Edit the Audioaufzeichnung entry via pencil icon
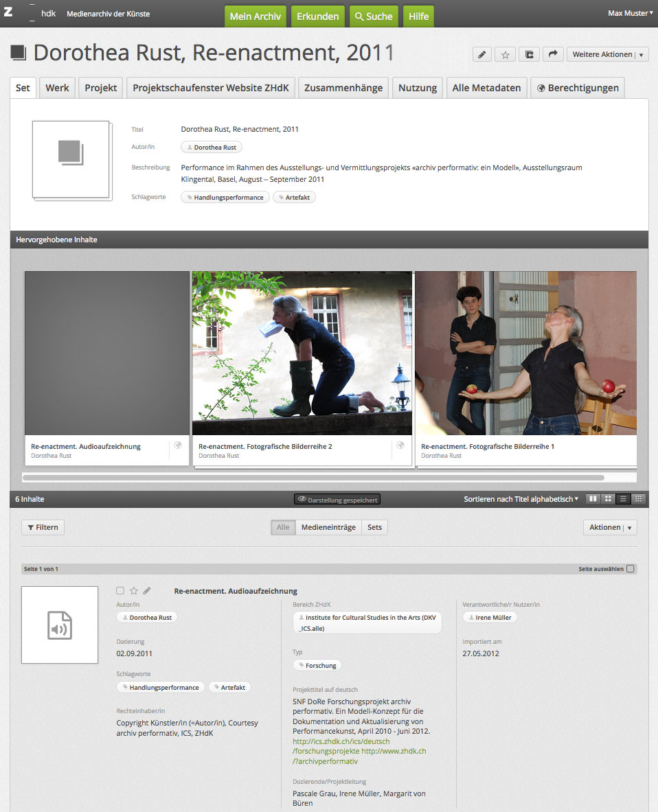The image size is (658, 812). 147,591
